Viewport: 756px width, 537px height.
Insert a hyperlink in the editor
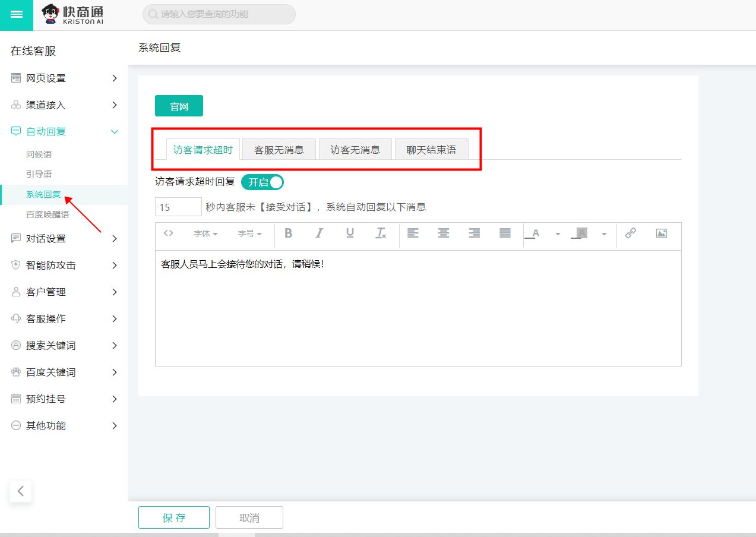(x=631, y=233)
